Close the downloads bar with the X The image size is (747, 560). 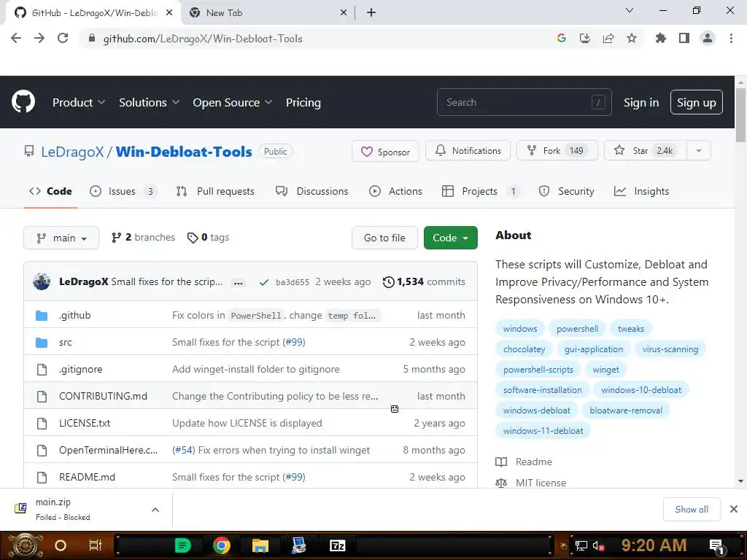pos(734,509)
